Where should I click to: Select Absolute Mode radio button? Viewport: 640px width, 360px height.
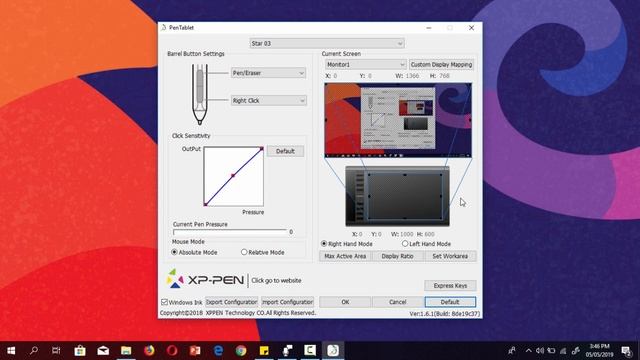pos(174,252)
